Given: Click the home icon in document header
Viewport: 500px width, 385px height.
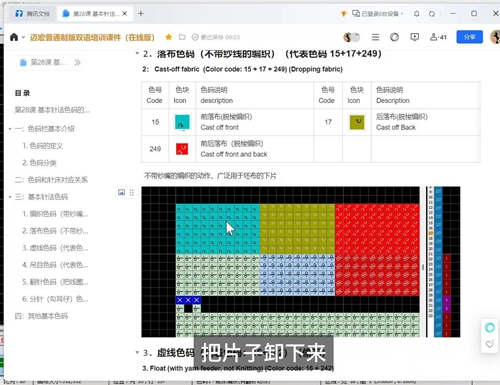Looking at the screenshot, I should (x=14, y=37).
